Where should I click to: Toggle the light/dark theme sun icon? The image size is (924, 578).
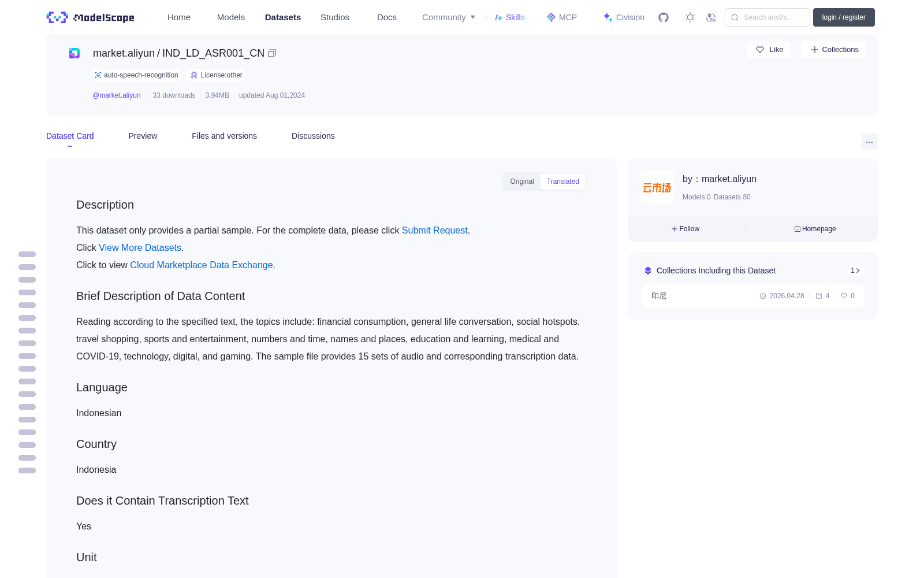tap(690, 17)
